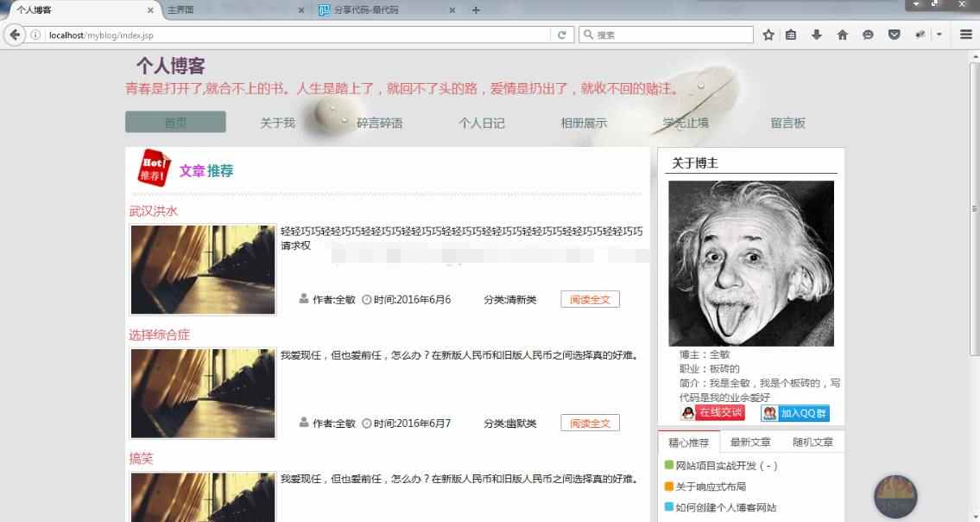Screen dimensions: 980x522
Task: Click the extension icon next to the Pocket icon
Action: click(x=920, y=35)
